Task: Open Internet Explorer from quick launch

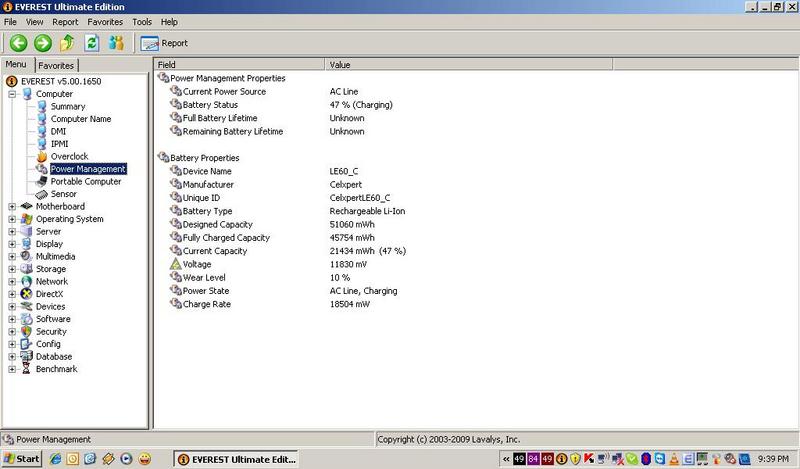Action: click(x=55, y=458)
